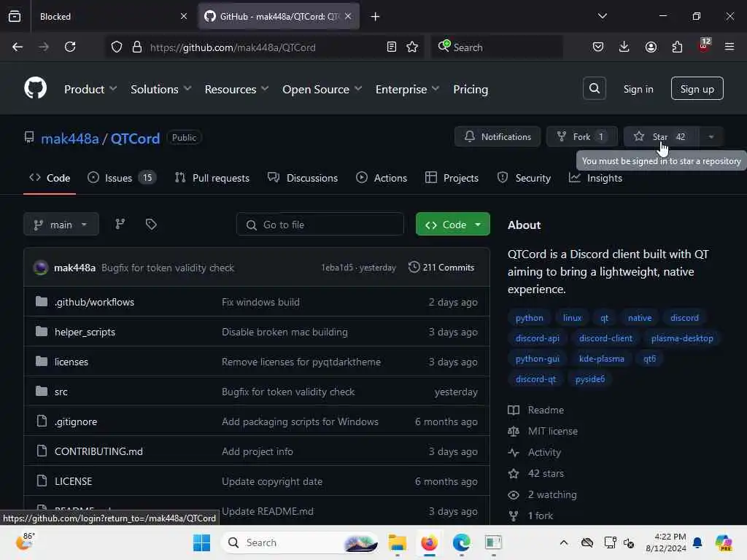Open the src folder
Screen dimensions: 747x560
(61, 392)
